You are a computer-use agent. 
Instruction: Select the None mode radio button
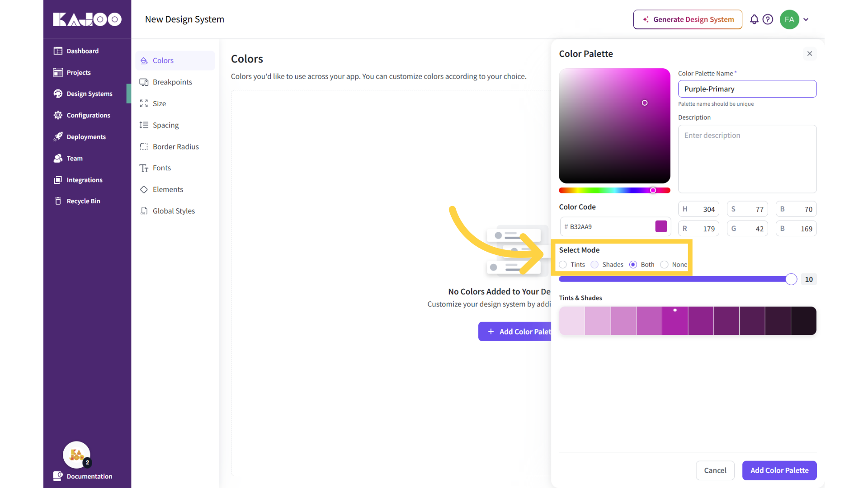[x=664, y=264]
